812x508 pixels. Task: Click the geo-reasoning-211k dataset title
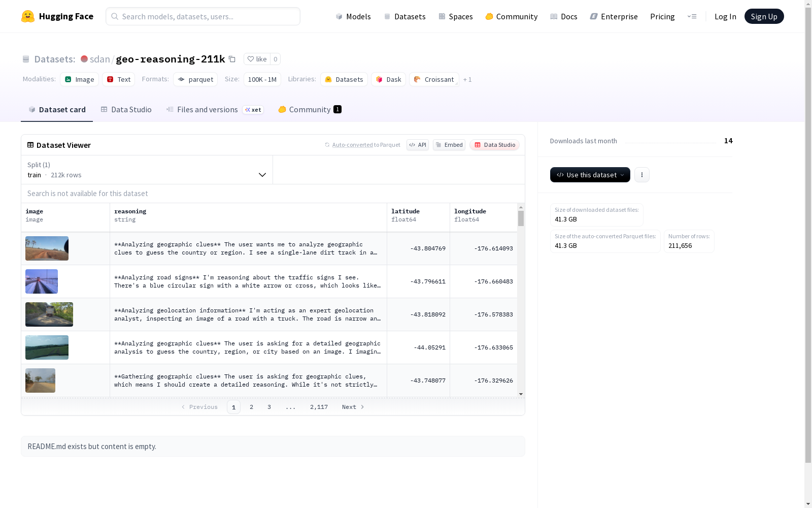pyautogui.click(x=171, y=59)
